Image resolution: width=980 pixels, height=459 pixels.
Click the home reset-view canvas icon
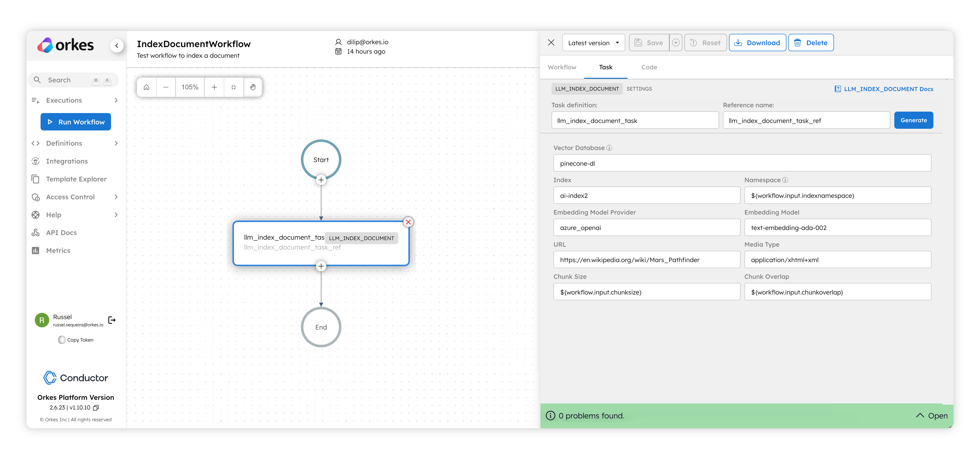pos(147,87)
